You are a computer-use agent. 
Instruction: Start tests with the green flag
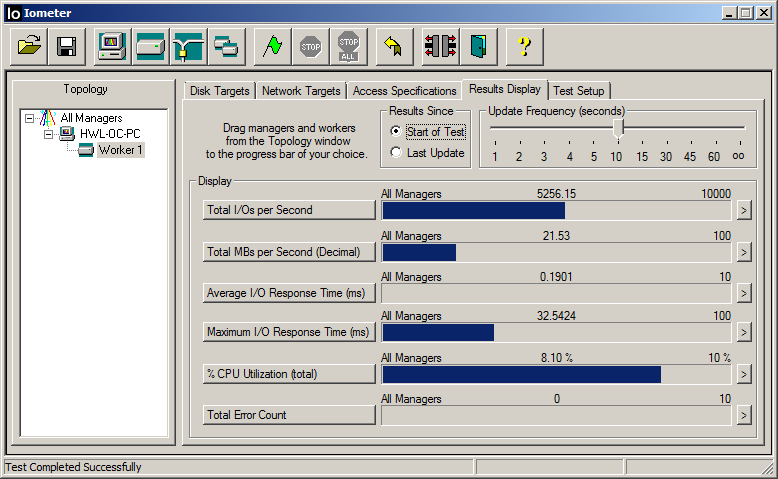(272, 47)
